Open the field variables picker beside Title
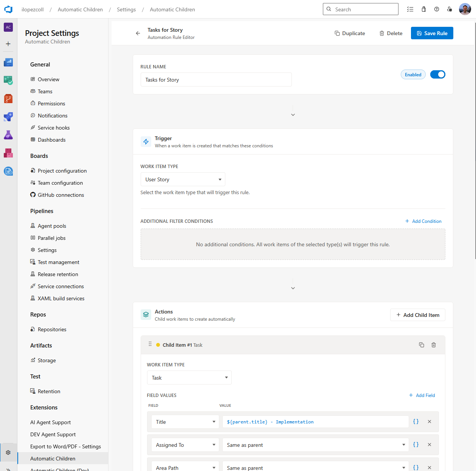 416,422
